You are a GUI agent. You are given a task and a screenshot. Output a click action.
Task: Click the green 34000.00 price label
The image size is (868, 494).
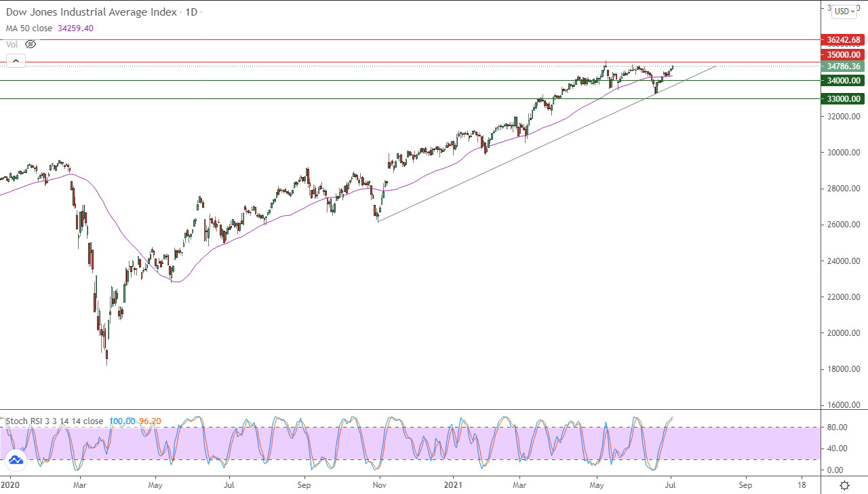click(x=842, y=80)
